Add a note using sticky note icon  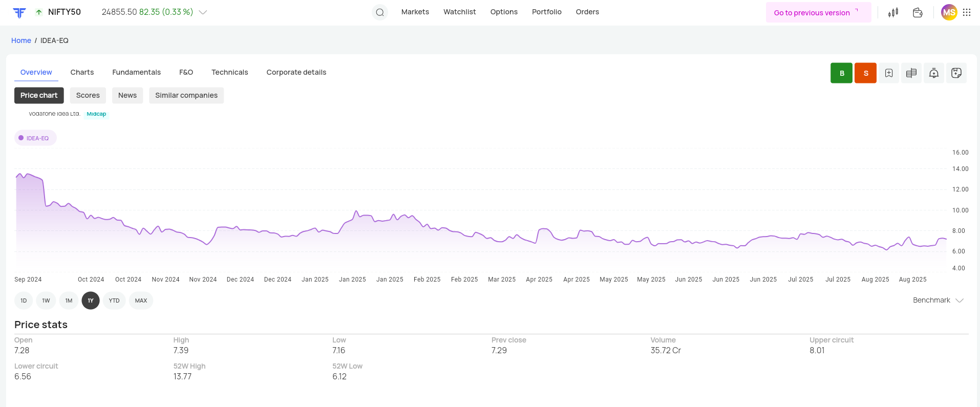(x=956, y=73)
